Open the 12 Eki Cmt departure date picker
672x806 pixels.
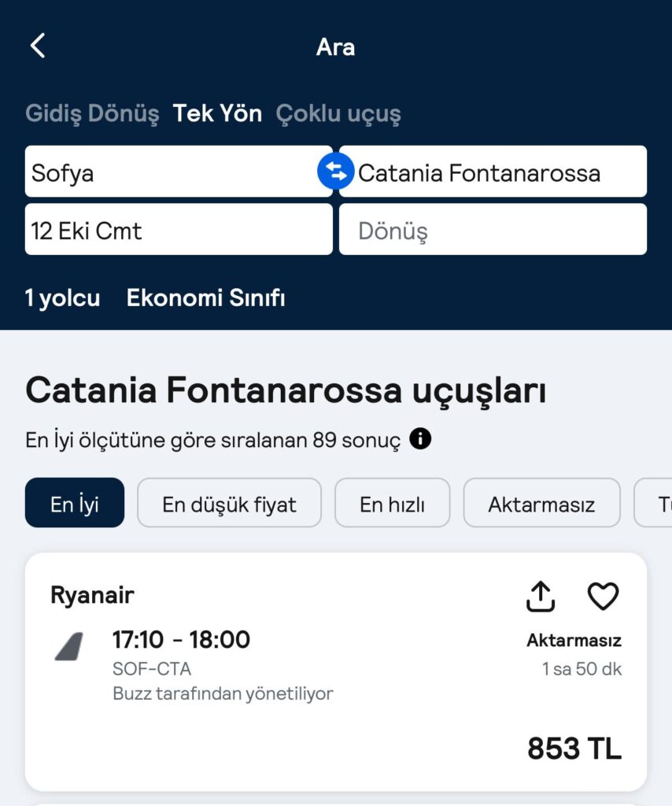coord(179,229)
